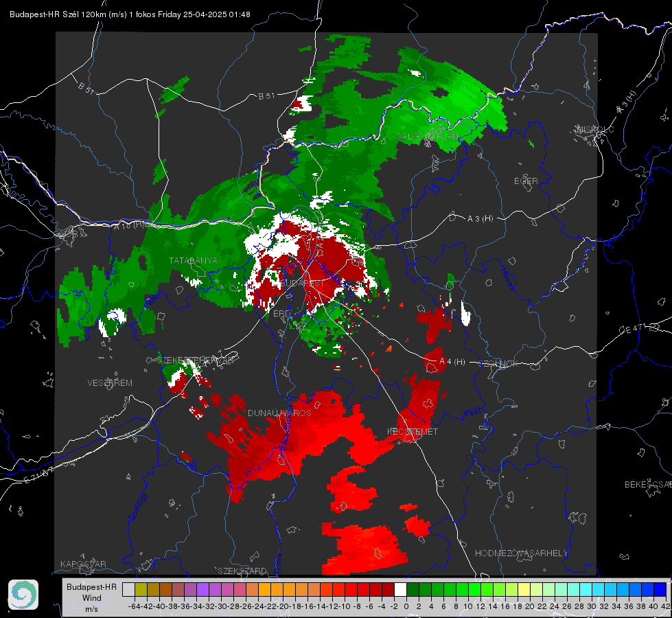This screenshot has width=672, height=618.
Task: Click the Heves county label
Action: point(507,279)
